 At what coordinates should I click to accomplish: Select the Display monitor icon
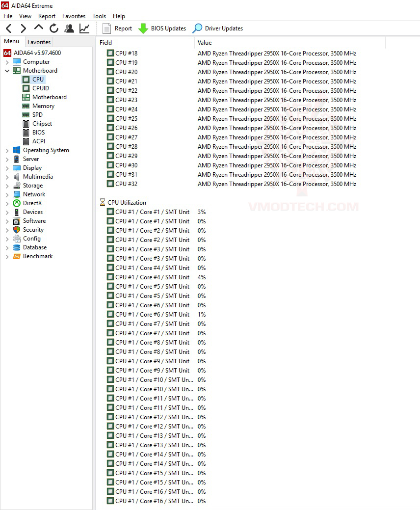[x=17, y=168]
